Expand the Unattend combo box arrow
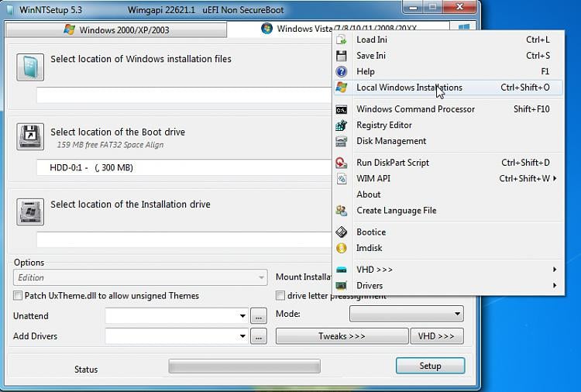This screenshot has width=581, height=392. point(242,316)
